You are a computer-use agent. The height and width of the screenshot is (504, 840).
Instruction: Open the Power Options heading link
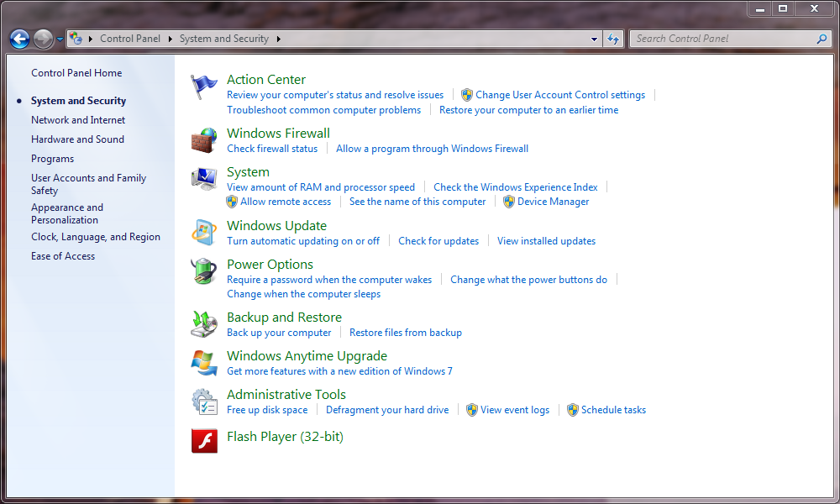tap(270, 264)
